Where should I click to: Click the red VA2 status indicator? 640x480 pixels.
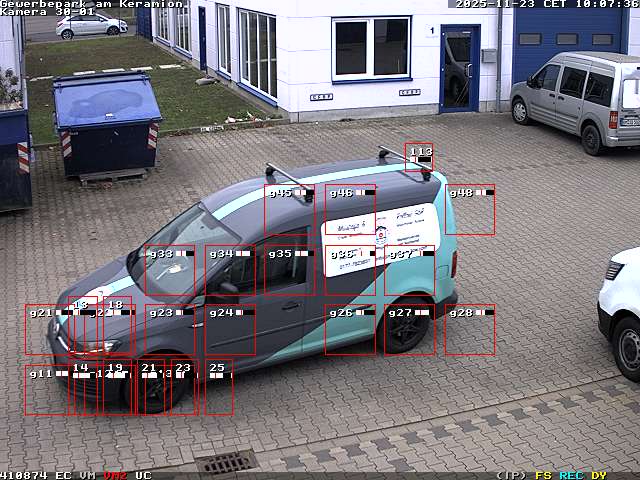(115, 475)
